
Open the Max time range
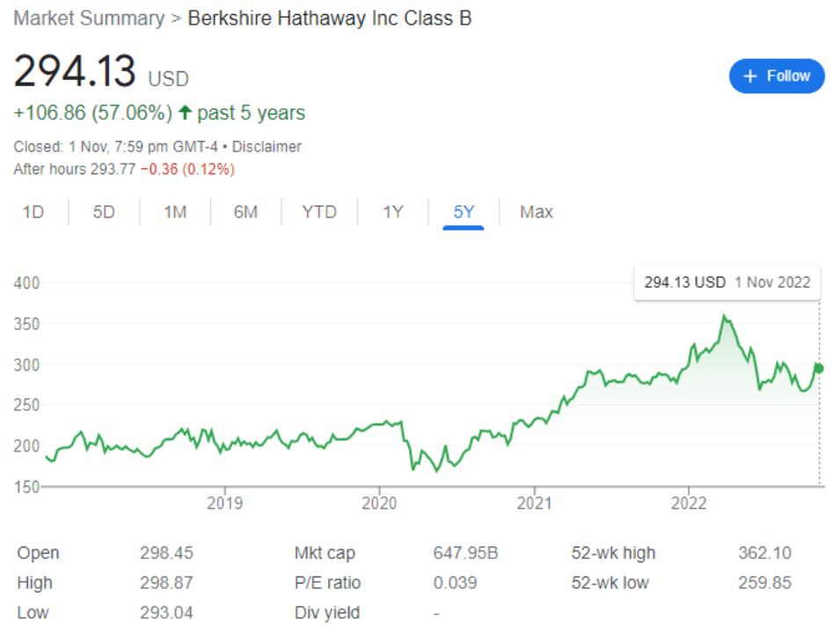point(536,212)
